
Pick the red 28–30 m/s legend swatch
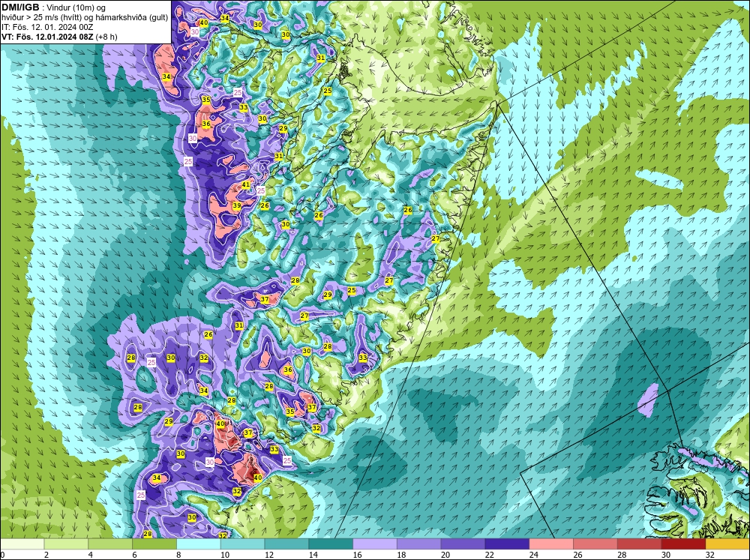coord(640,544)
